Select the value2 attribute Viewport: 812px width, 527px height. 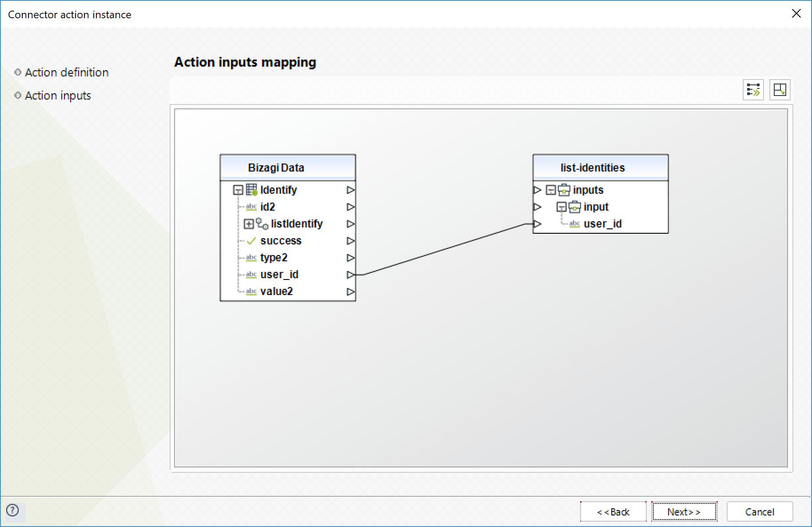(276, 291)
